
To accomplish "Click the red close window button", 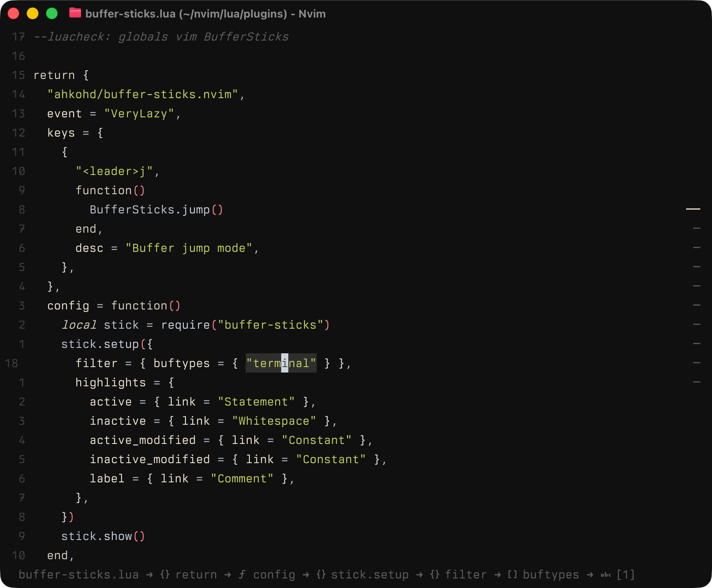I will 13,13.
